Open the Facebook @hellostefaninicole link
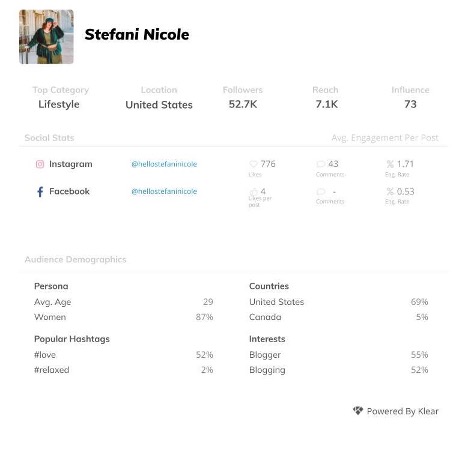 coord(164,191)
